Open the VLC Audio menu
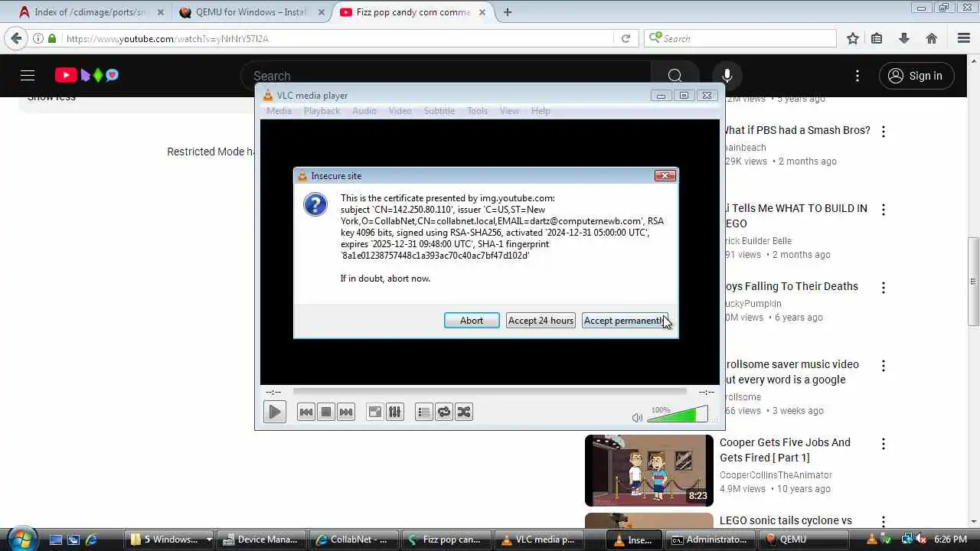The width and height of the screenshot is (980, 551). click(364, 111)
